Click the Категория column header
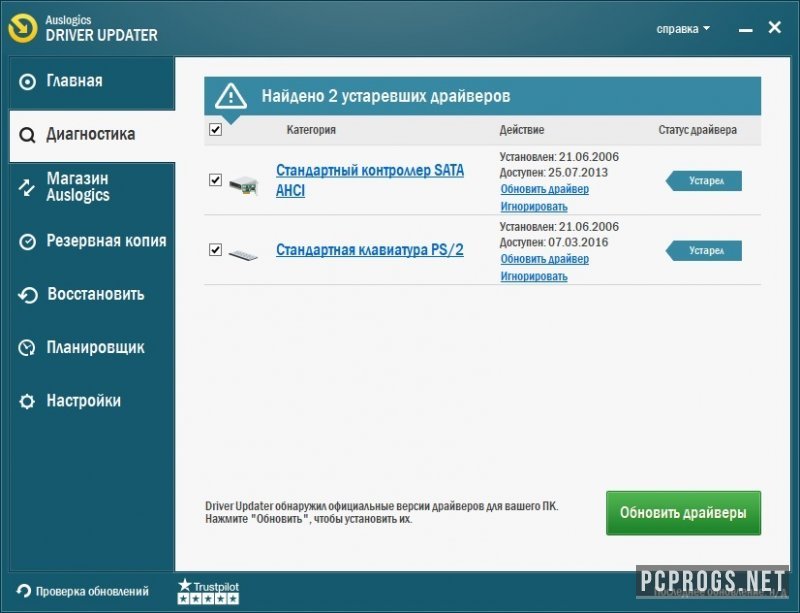Image resolution: width=800 pixels, height=613 pixels. click(x=311, y=130)
